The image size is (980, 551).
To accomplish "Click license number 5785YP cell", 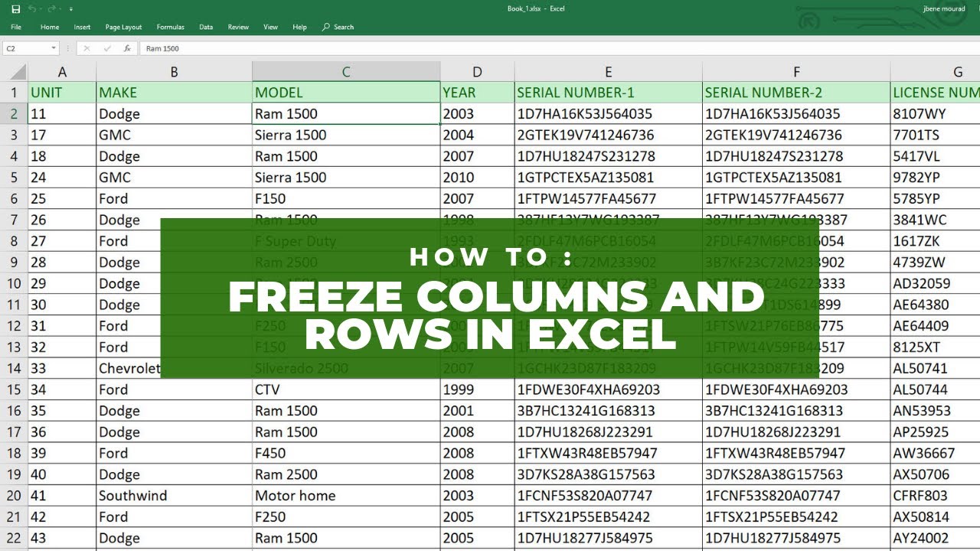I will click(x=935, y=198).
